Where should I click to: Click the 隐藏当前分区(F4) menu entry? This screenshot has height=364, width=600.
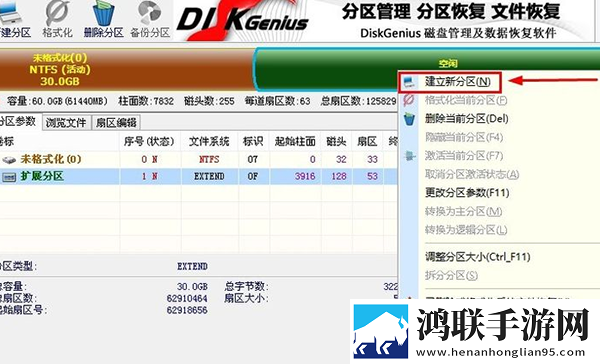[x=464, y=137]
